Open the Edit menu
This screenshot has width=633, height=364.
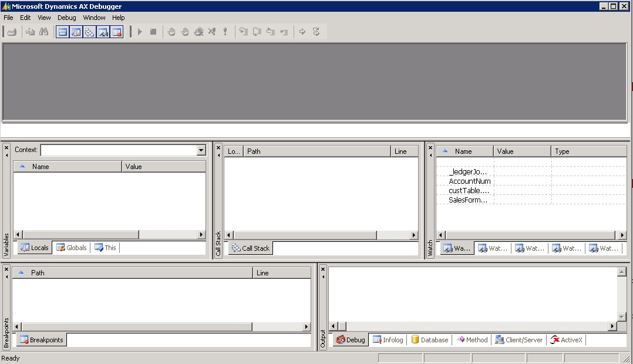pos(25,18)
